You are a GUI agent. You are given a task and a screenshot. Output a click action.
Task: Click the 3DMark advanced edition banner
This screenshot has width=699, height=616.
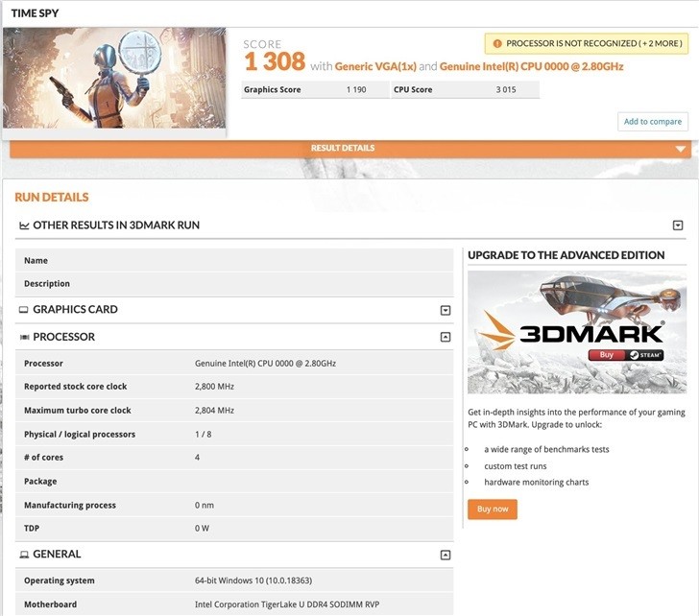[577, 332]
